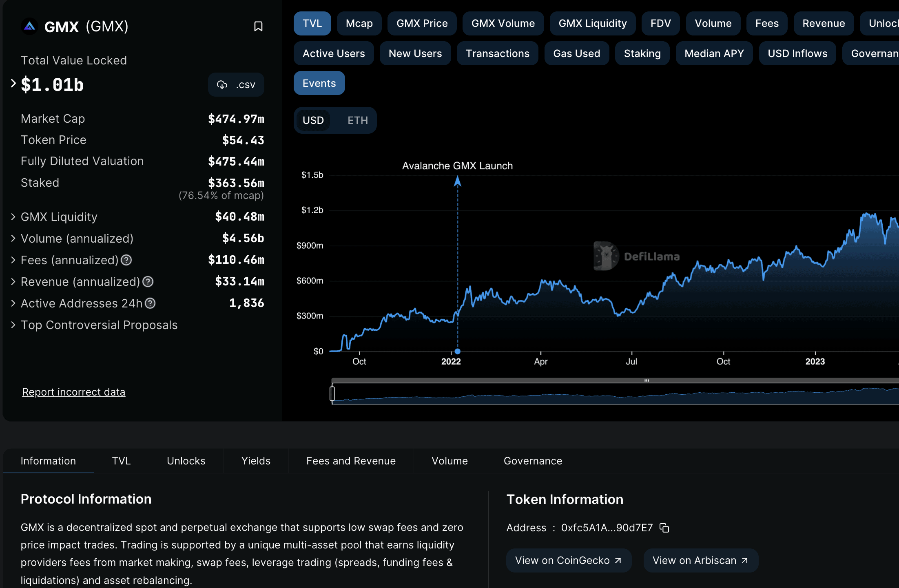Copy the token address

pos(664,528)
